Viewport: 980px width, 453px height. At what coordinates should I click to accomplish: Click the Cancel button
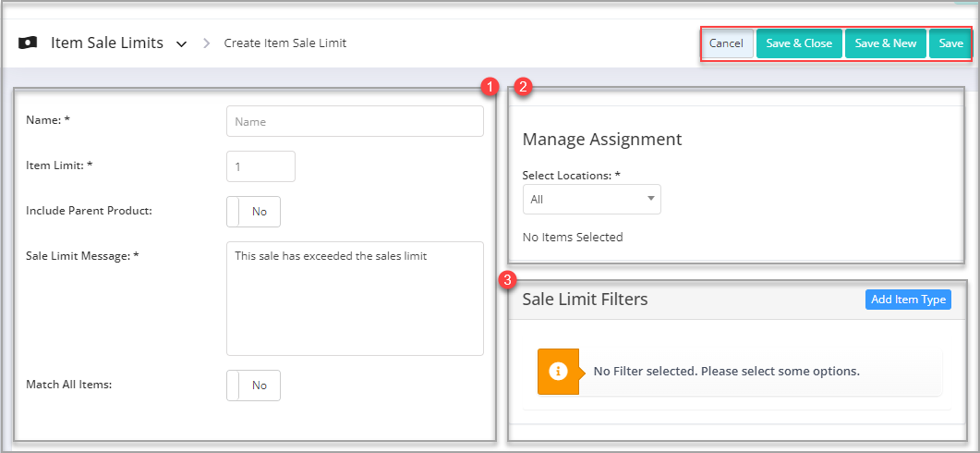[x=726, y=43]
